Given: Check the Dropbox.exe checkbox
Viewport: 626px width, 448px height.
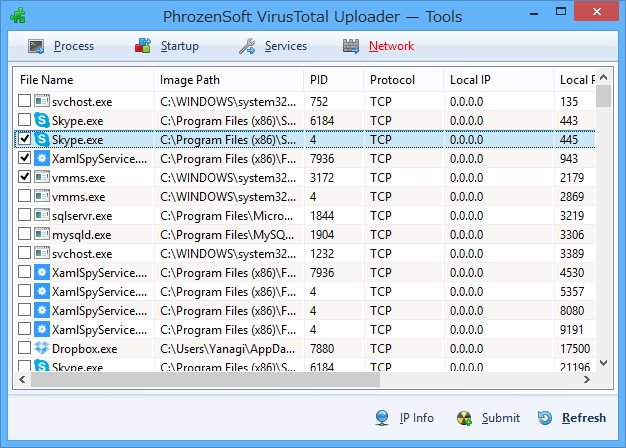Looking at the screenshot, I should click(24, 348).
